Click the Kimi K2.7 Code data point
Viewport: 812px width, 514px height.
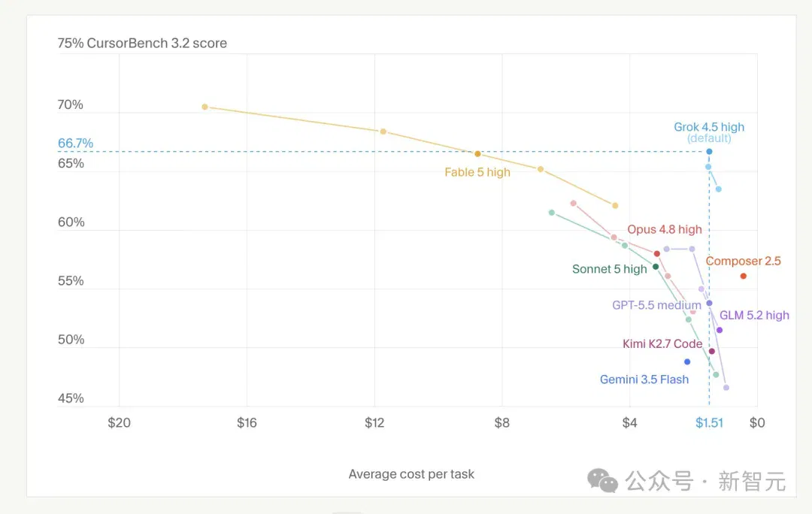(x=711, y=352)
